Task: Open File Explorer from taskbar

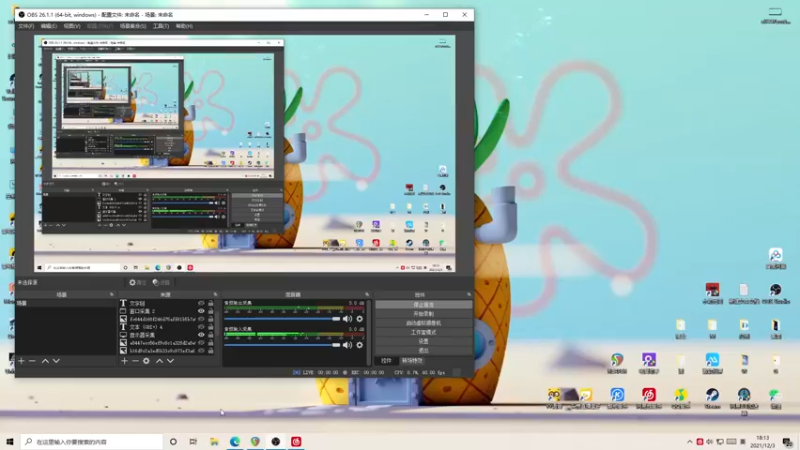Action: 214,442
